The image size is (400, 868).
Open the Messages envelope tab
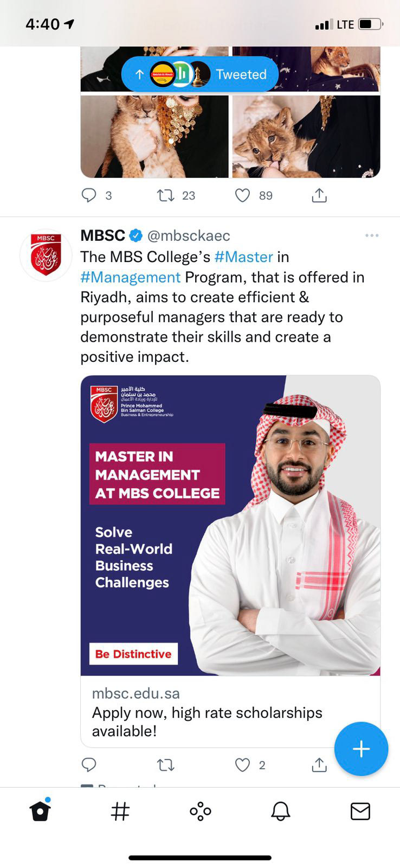click(360, 812)
